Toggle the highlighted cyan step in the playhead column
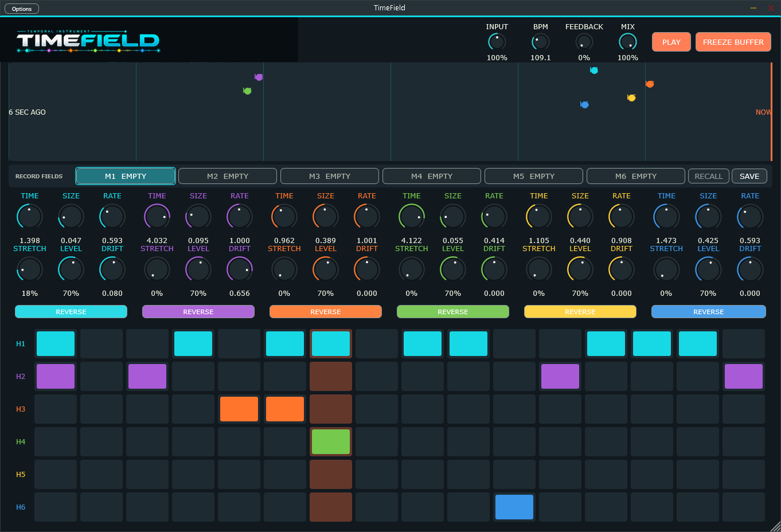This screenshot has width=781, height=532. pos(331,343)
